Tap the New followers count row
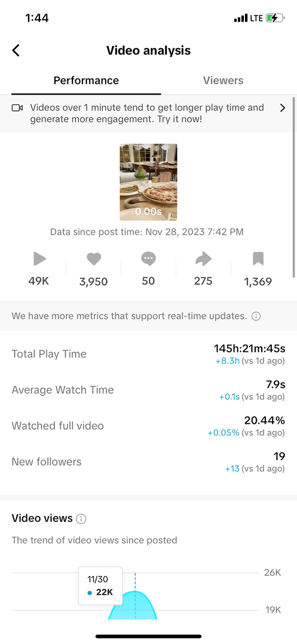The image size is (297, 644). (148, 461)
